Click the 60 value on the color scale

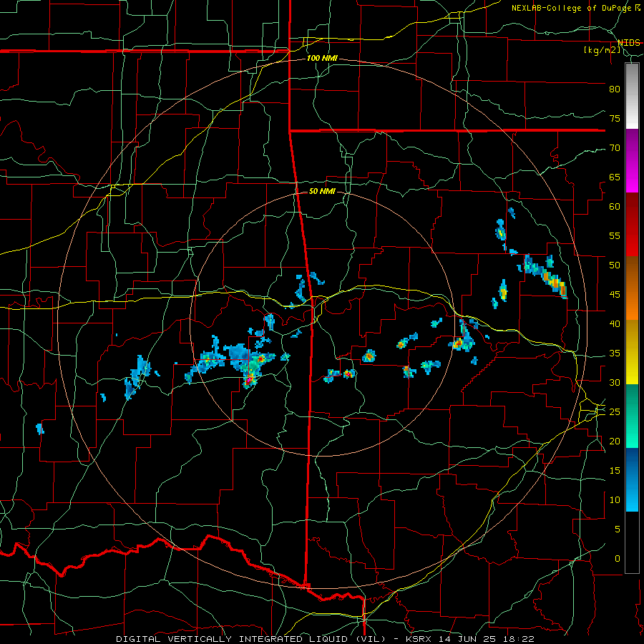[615, 207]
